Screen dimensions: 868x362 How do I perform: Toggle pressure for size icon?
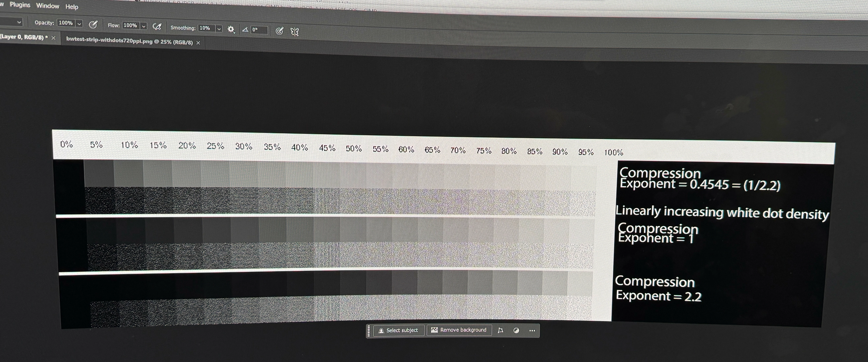click(x=279, y=31)
